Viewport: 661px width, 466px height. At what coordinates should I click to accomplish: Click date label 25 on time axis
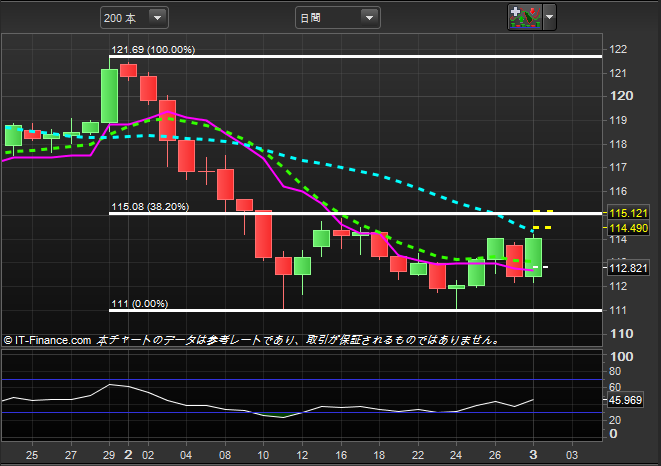[x=32, y=455]
